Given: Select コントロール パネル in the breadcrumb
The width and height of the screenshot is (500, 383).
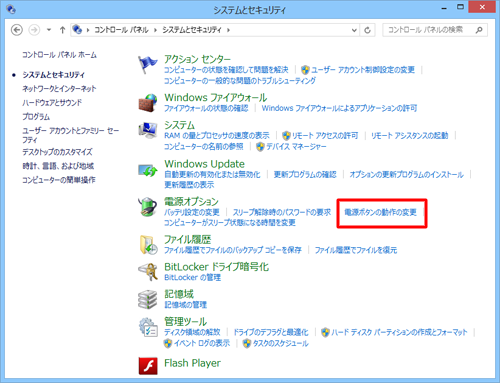Looking at the screenshot, I should pyautogui.click(x=121, y=30).
